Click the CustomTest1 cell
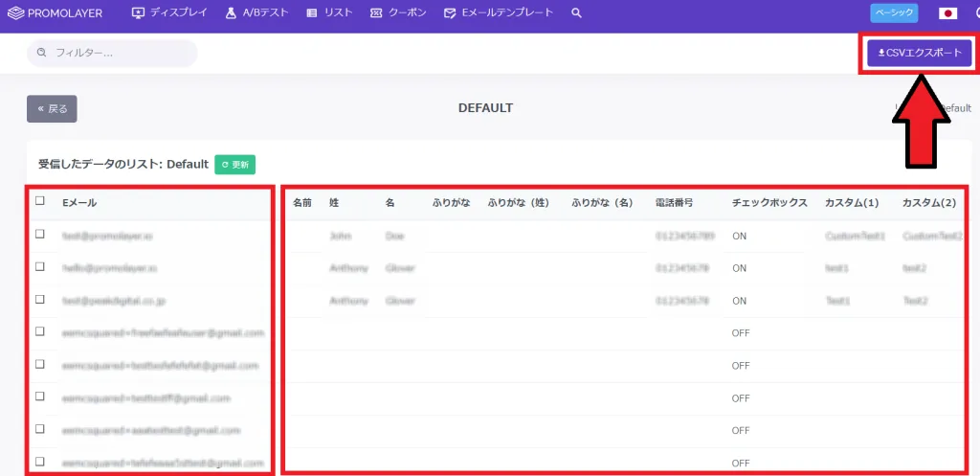The width and height of the screenshot is (980, 476). coord(855,236)
